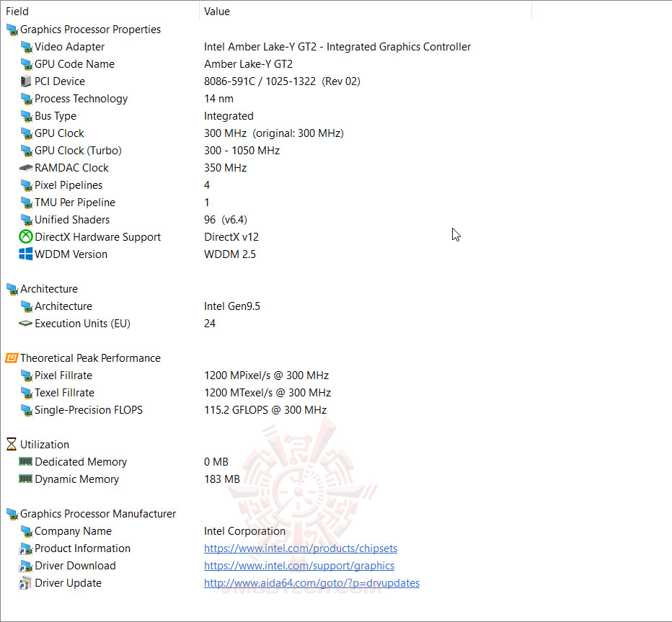The image size is (672, 622).
Task: Select the Utilization heading text
Action: pos(45,445)
